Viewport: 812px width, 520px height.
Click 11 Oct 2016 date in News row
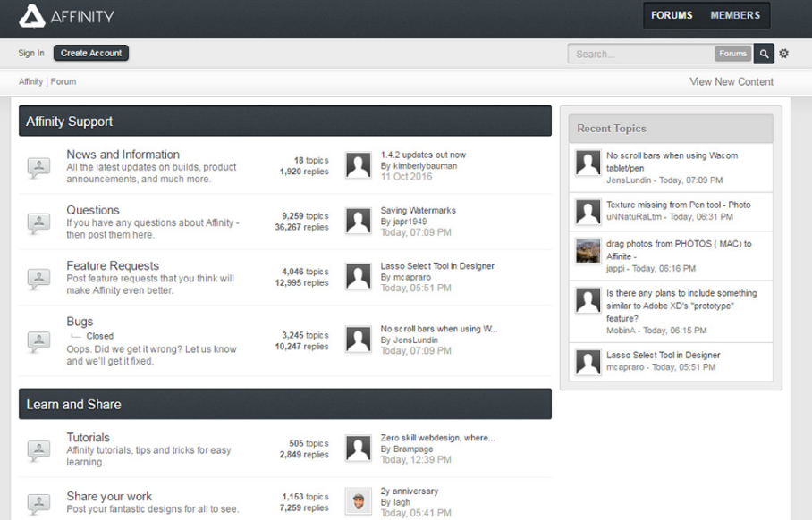tap(407, 177)
